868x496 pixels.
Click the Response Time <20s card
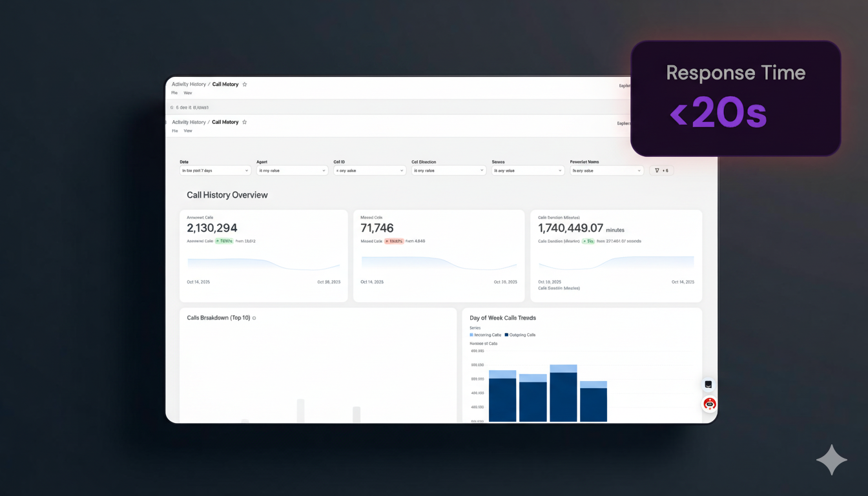(x=736, y=98)
